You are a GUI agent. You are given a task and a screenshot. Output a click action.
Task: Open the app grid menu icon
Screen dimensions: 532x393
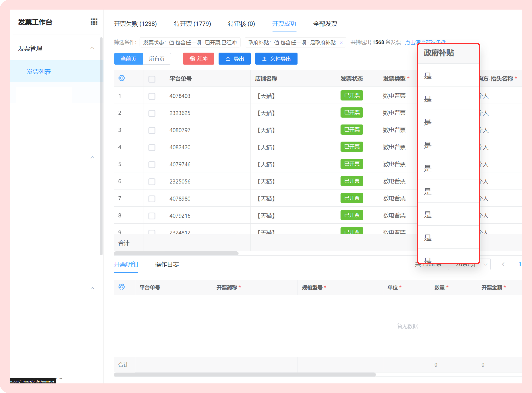[x=94, y=22]
